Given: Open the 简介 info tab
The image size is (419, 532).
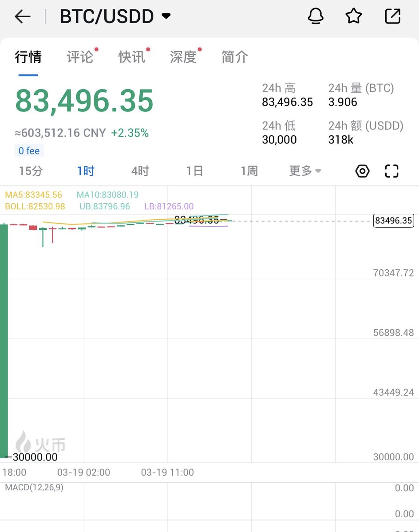Looking at the screenshot, I should tap(235, 57).
